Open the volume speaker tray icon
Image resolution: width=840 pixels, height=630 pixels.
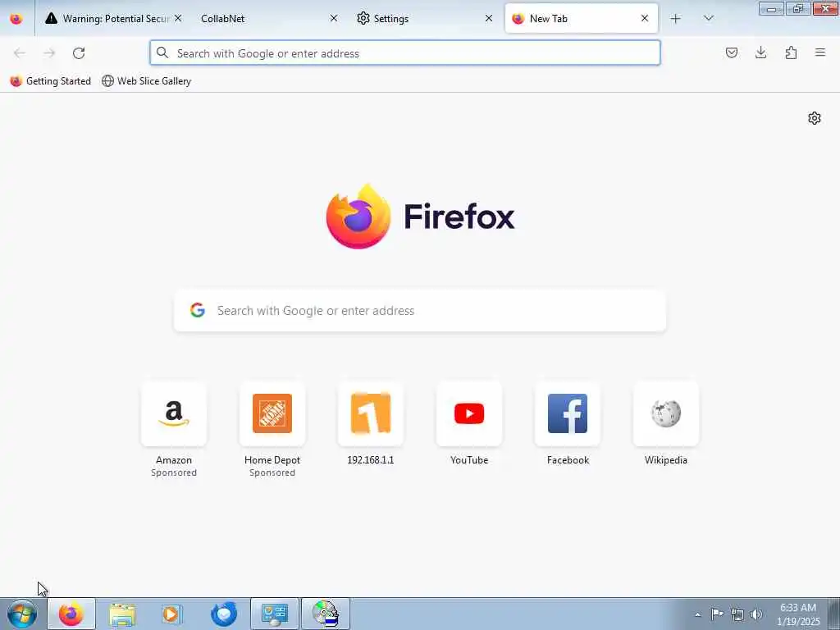point(756,614)
